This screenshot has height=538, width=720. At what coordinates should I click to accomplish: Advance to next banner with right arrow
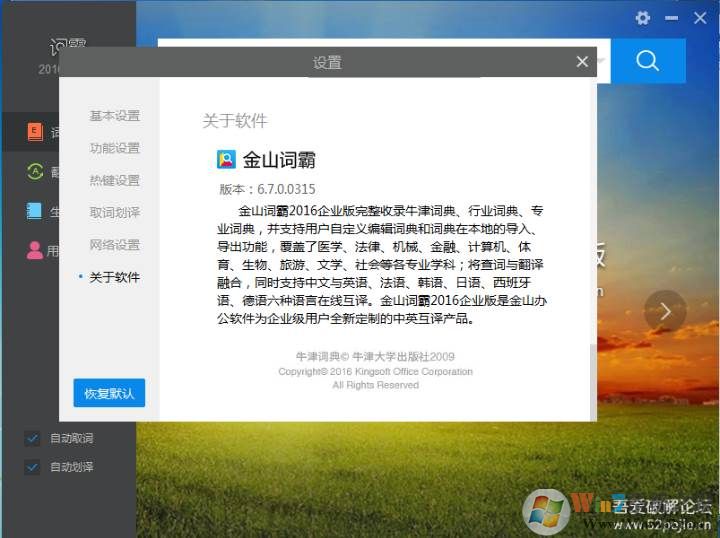click(x=665, y=312)
